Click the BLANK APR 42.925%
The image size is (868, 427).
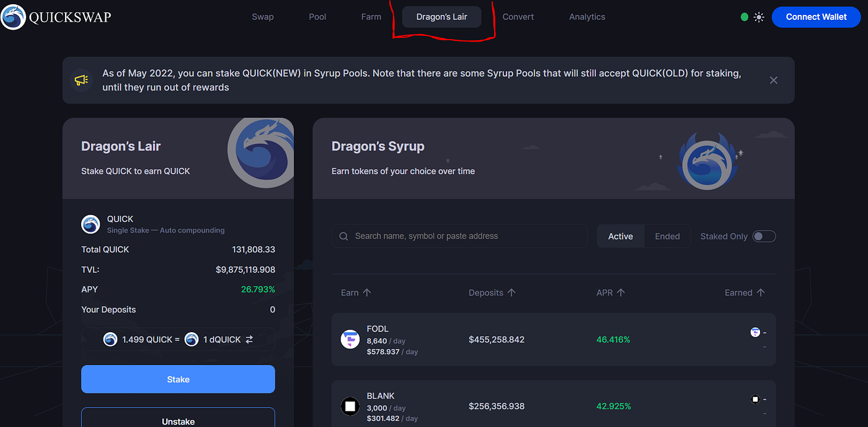tap(614, 407)
